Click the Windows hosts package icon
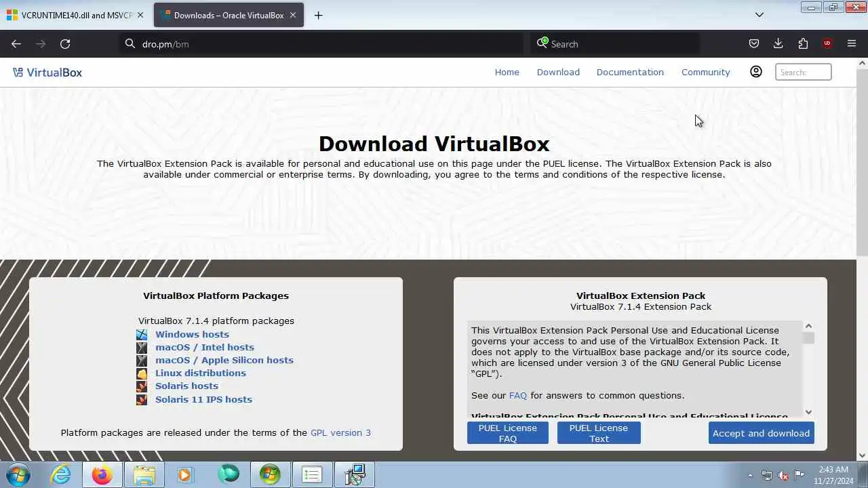The image size is (868, 488). [x=141, y=334]
